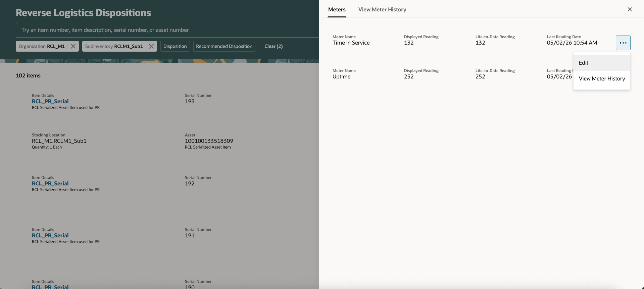Click the Uptime meter name
This screenshot has height=289, width=644.
(341, 77)
